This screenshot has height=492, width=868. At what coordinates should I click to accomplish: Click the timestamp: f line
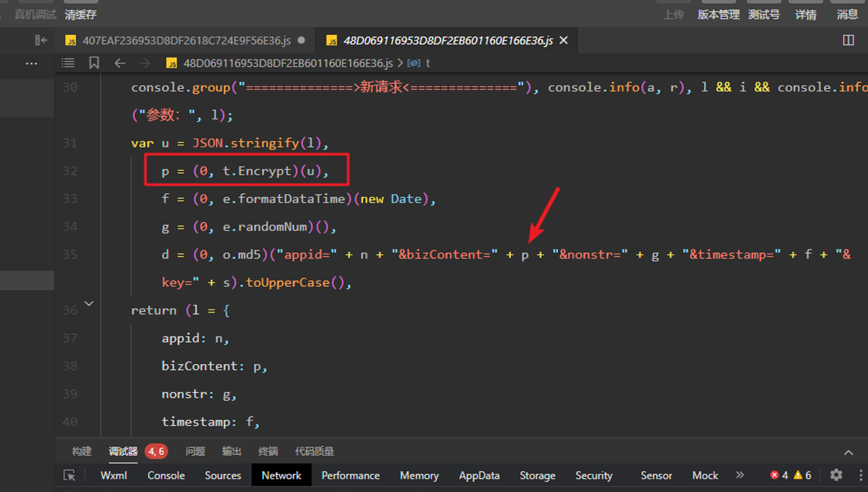coord(211,422)
